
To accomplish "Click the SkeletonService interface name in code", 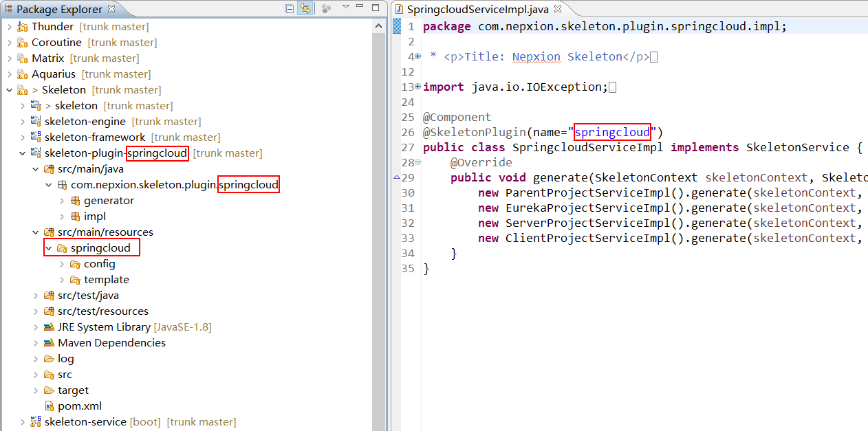I will 797,147.
